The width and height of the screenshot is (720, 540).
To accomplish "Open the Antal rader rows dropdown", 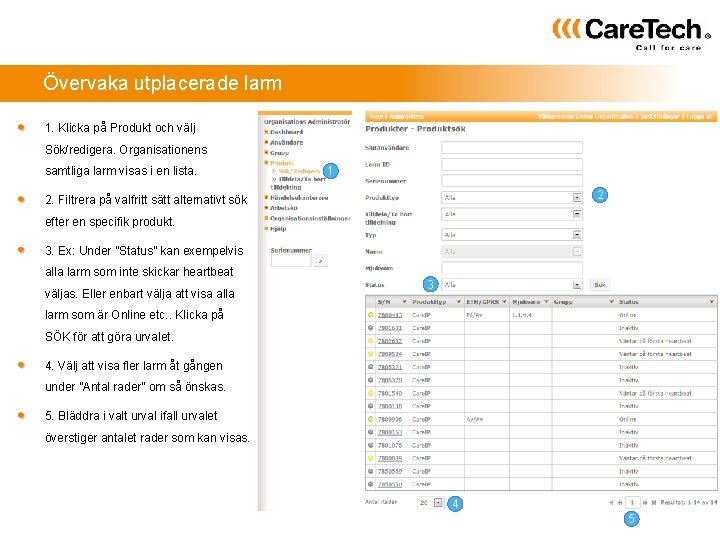I will (438, 503).
